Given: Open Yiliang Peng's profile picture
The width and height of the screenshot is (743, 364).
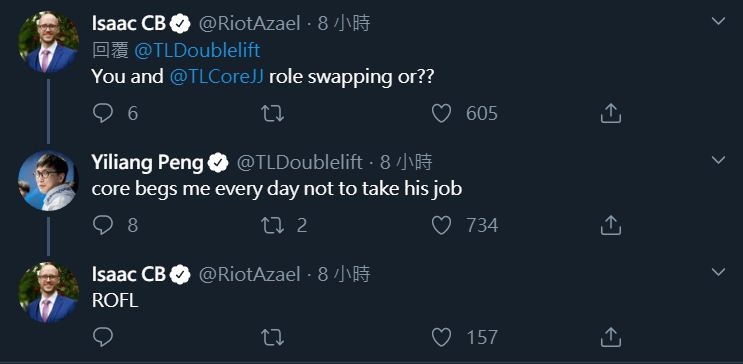Looking at the screenshot, I should (x=48, y=181).
